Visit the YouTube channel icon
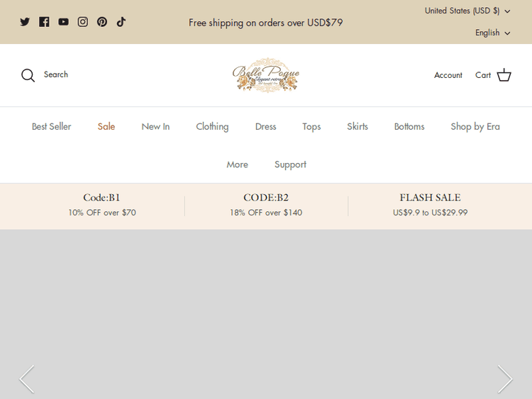The image size is (532, 399). click(64, 22)
